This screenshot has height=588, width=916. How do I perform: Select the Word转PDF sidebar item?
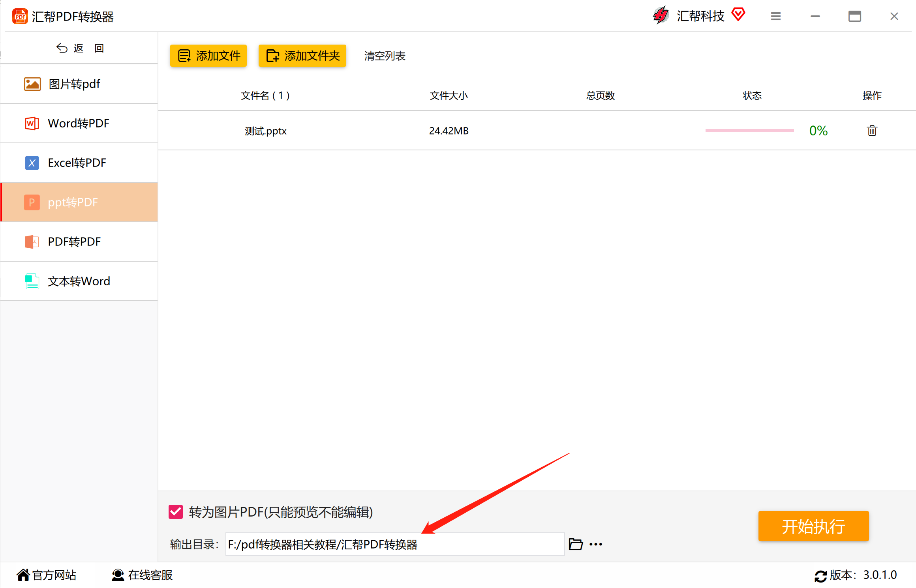pyautogui.click(x=79, y=123)
